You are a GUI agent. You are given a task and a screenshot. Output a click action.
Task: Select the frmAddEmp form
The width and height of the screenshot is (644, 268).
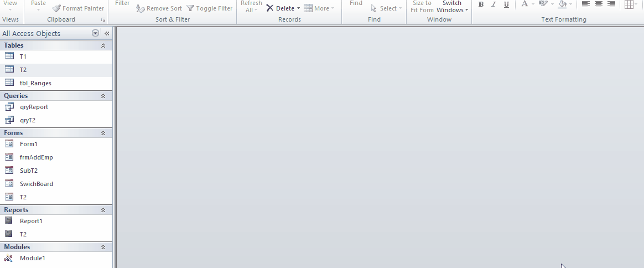point(56,157)
